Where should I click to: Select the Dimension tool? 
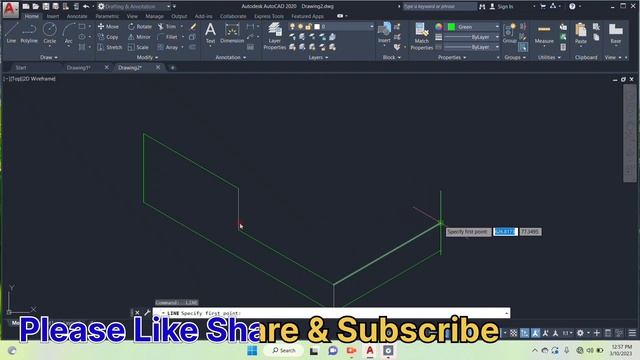[x=232, y=33]
